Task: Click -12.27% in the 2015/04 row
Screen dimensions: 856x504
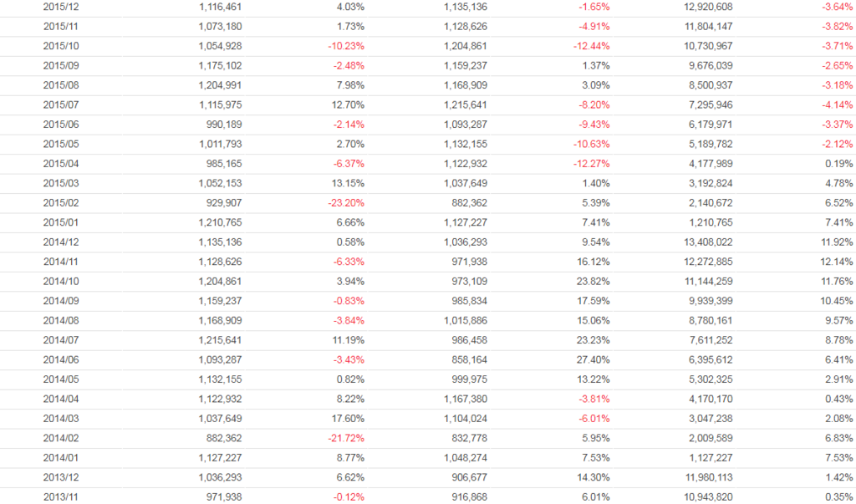Action: point(591,163)
